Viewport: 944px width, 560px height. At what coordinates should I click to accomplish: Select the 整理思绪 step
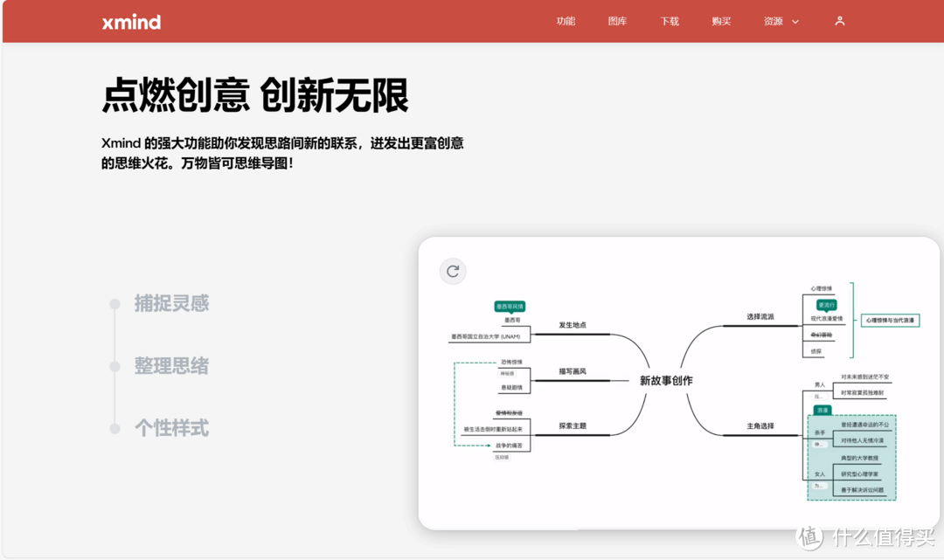tap(171, 366)
